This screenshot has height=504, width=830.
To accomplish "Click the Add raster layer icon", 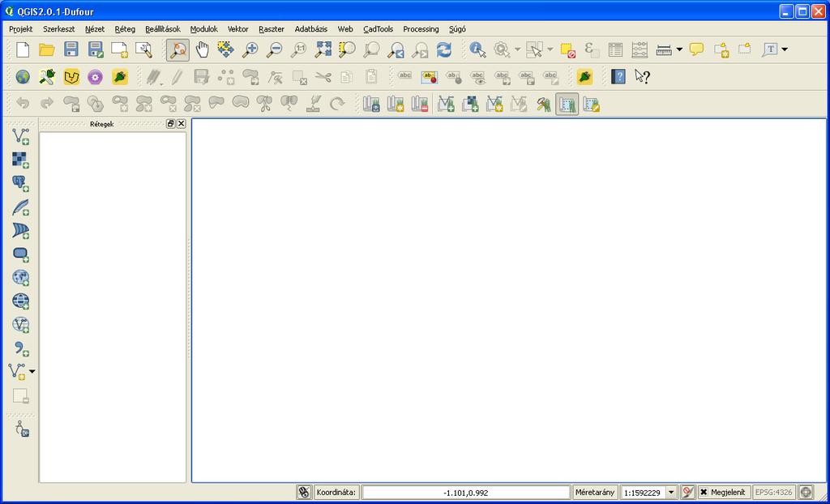I will 20,160.
